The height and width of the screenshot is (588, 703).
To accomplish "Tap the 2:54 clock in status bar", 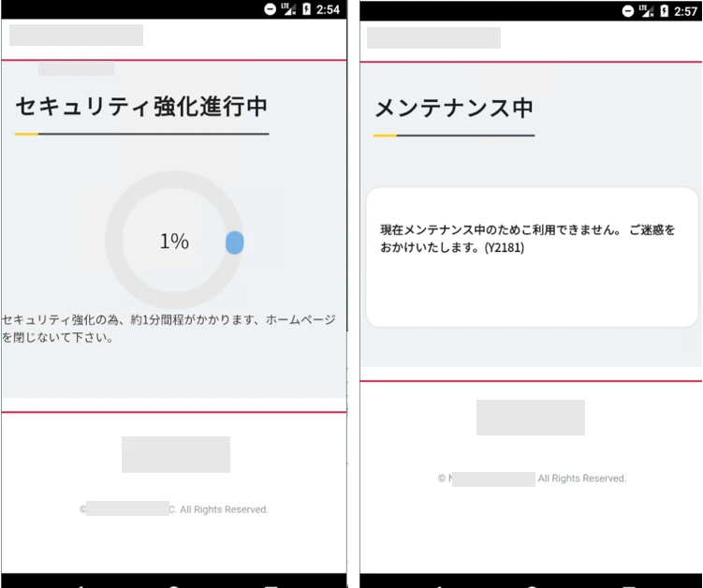I will coord(328,9).
